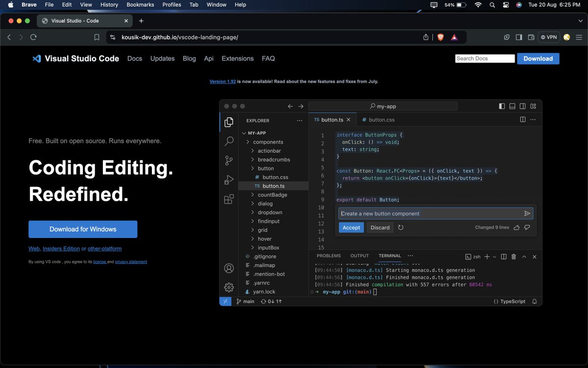
Task: Open the Manage gear icon
Action: point(229,287)
